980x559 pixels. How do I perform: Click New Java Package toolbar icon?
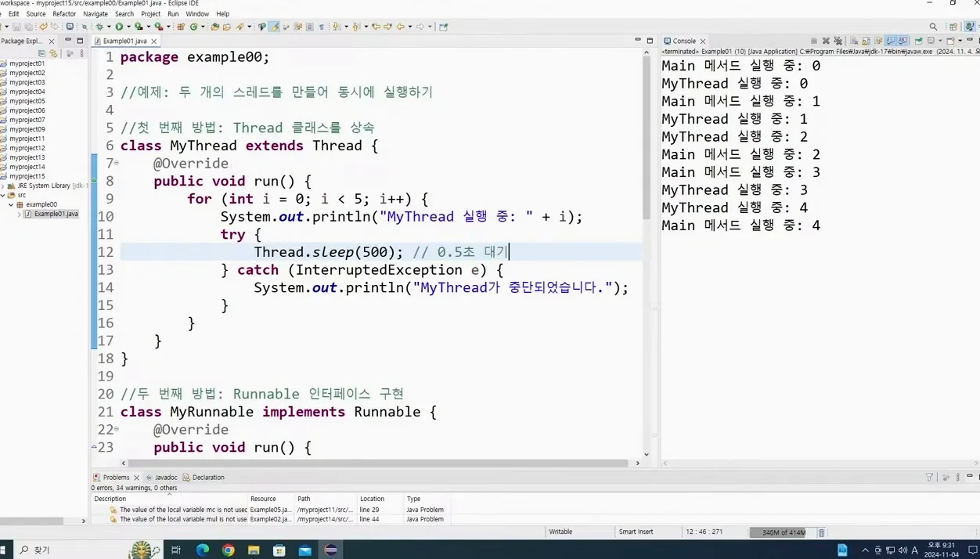[x=180, y=27]
